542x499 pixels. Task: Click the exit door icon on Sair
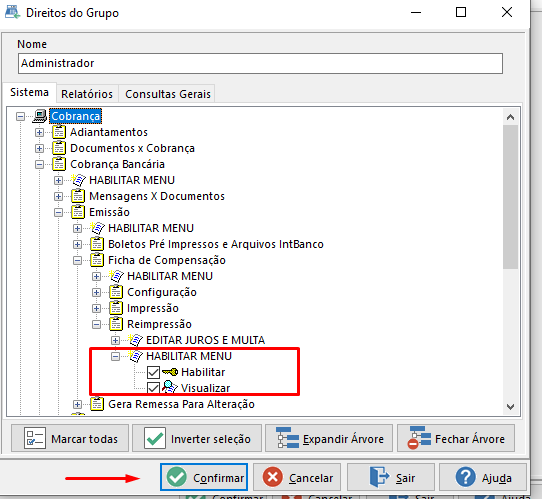coord(379,477)
